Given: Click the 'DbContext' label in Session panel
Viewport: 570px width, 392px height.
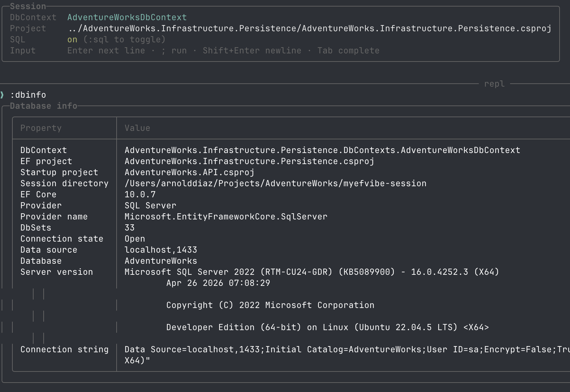Looking at the screenshot, I should point(33,17).
